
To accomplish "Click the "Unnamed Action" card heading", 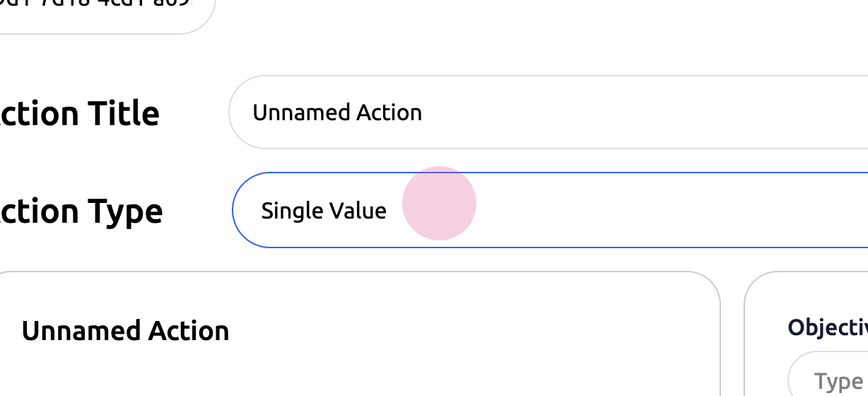I will coord(125,331).
